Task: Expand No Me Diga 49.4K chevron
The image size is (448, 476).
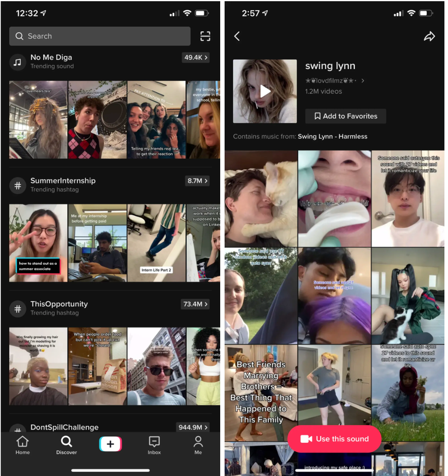Action: [196, 57]
